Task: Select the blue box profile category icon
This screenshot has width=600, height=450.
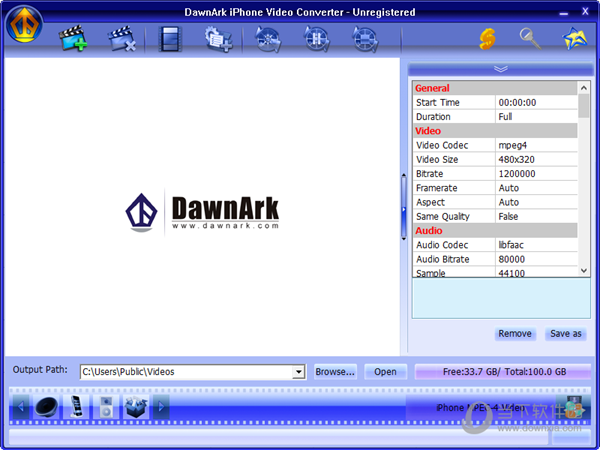Action: [x=136, y=406]
